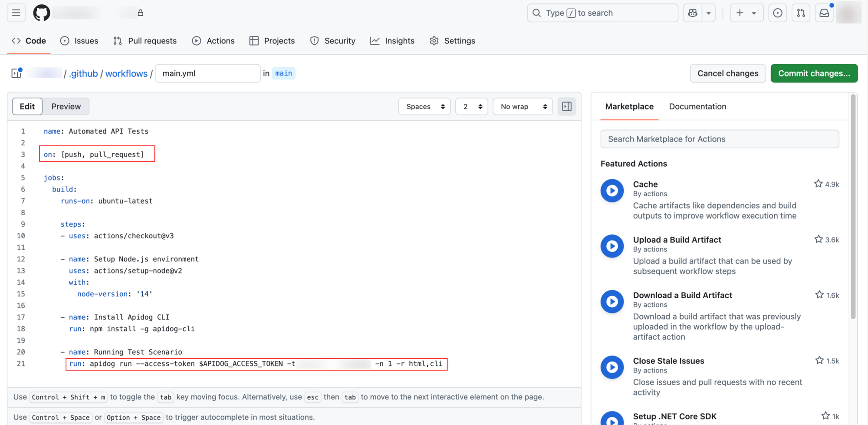Open the Security tab
This screenshot has height=425, width=868.
332,41
